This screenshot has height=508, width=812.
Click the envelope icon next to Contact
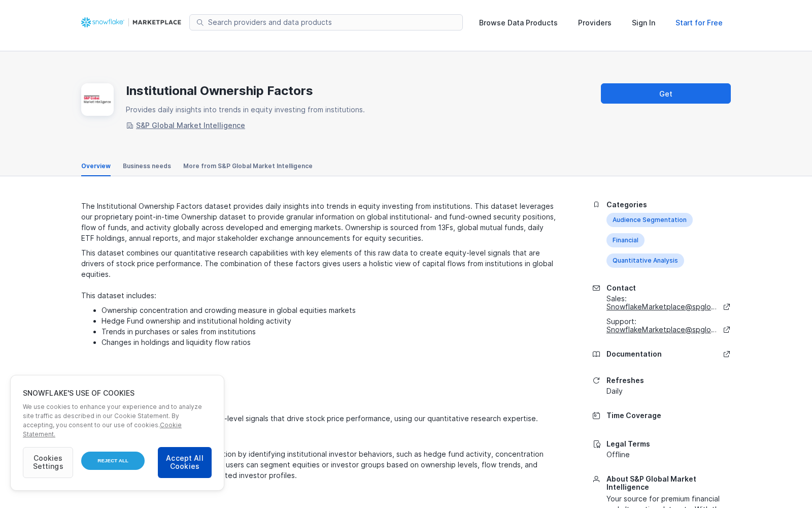point(596,288)
